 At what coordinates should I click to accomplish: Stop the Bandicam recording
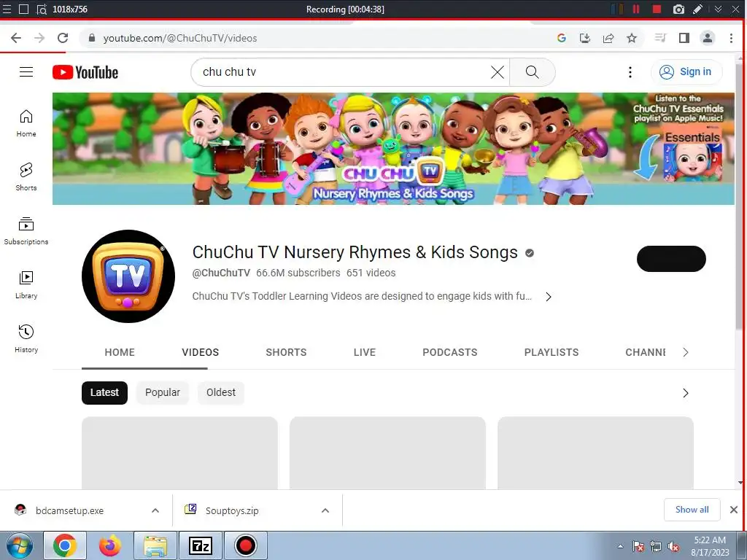[x=657, y=9]
